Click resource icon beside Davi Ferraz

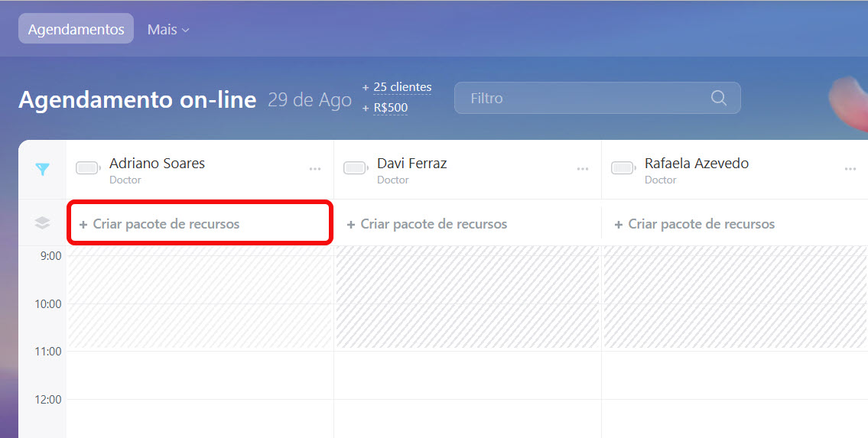pyautogui.click(x=356, y=168)
